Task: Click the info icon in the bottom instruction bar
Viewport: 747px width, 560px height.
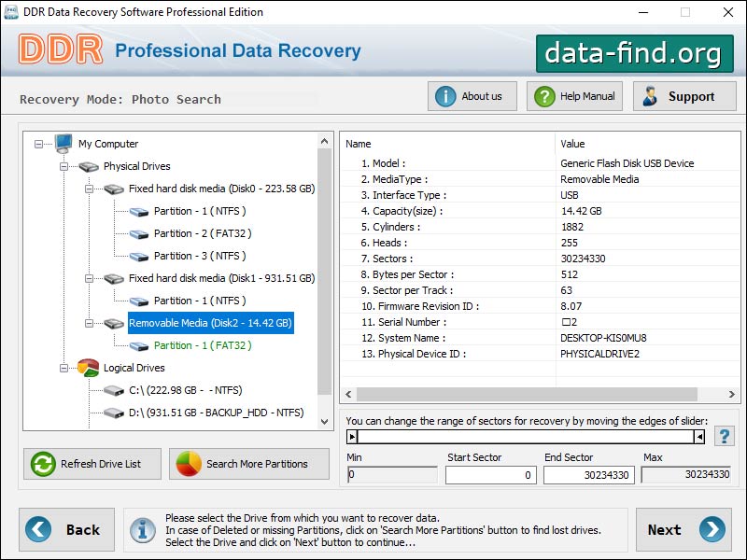Action: (142, 529)
